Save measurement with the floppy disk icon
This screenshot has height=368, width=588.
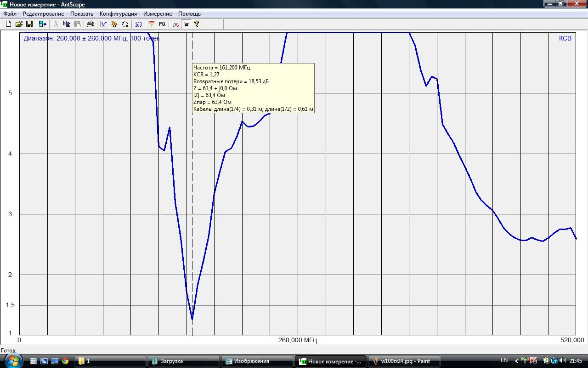(x=29, y=24)
